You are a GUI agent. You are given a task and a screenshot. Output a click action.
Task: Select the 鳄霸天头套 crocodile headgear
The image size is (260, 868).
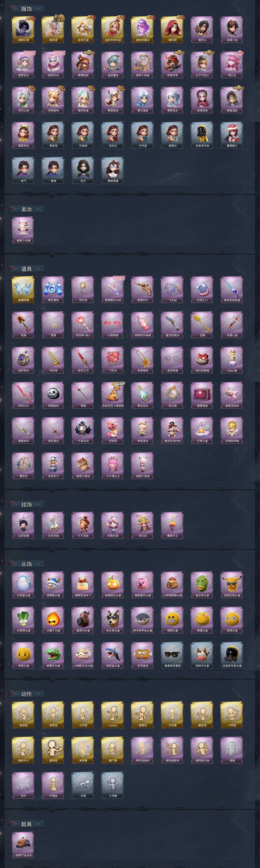pos(53,655)
